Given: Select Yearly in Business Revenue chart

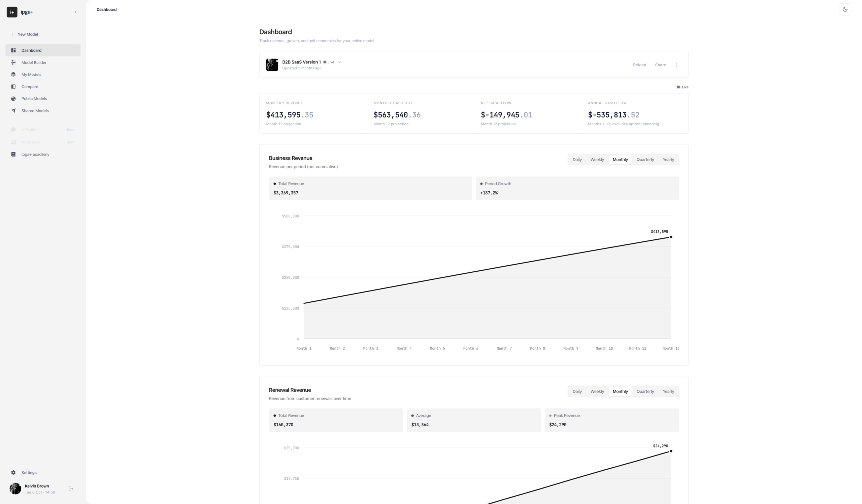Looking at the screenshot, I should [668, 160].
